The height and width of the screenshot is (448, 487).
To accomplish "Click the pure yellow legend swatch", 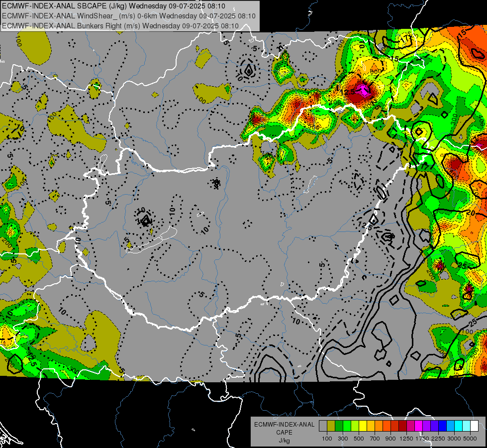I will click(x=363, y=426).
